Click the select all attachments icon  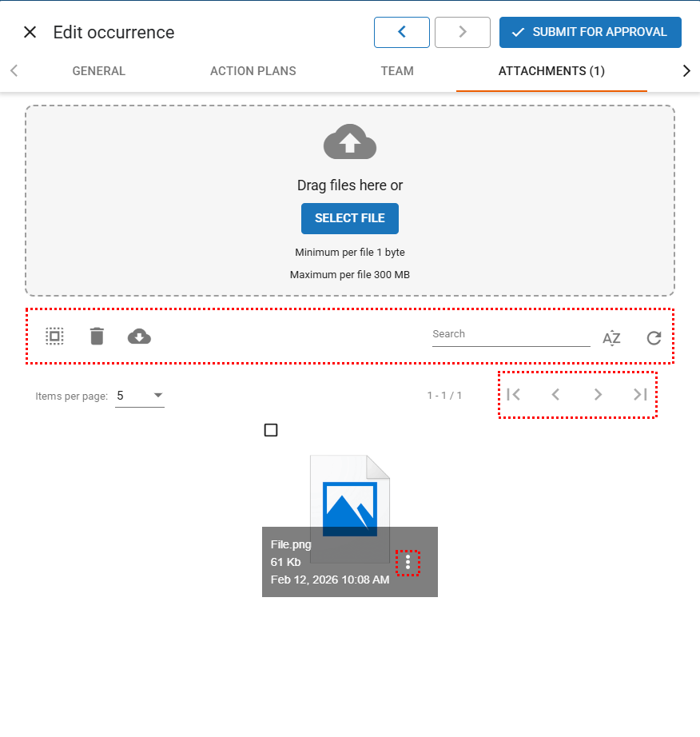tap(54, 337)
